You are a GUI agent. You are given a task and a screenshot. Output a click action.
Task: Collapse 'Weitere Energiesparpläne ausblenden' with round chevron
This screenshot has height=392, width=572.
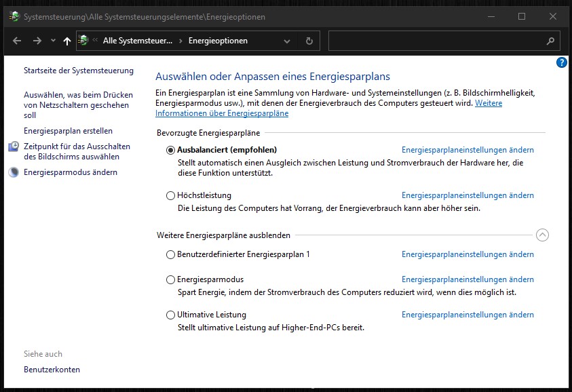click(x=542, y=235)
